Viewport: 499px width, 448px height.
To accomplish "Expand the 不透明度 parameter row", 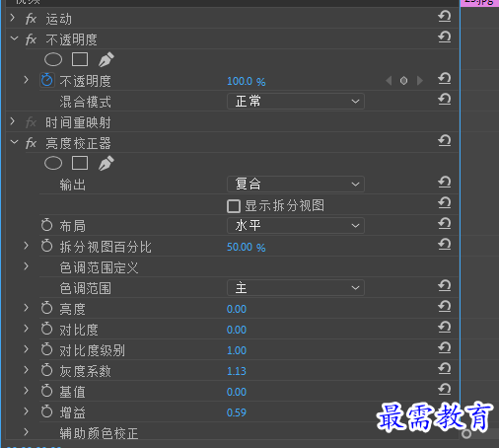I will 27,80.
